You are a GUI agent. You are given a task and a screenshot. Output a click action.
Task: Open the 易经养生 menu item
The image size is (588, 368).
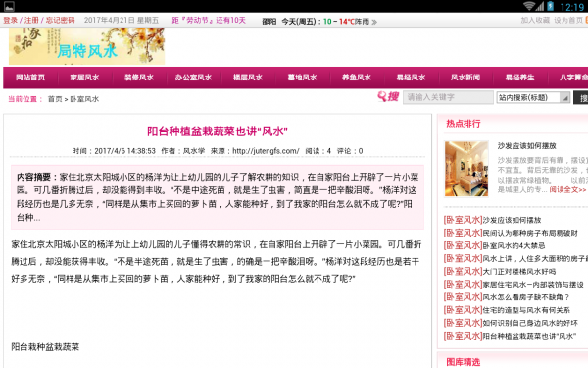coord(519,78)
